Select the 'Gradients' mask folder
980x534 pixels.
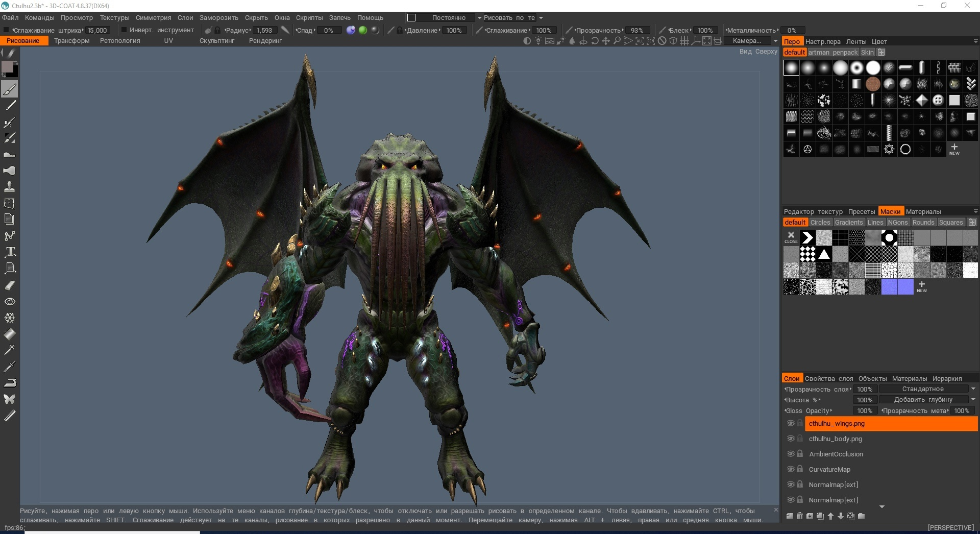point(849,223)
